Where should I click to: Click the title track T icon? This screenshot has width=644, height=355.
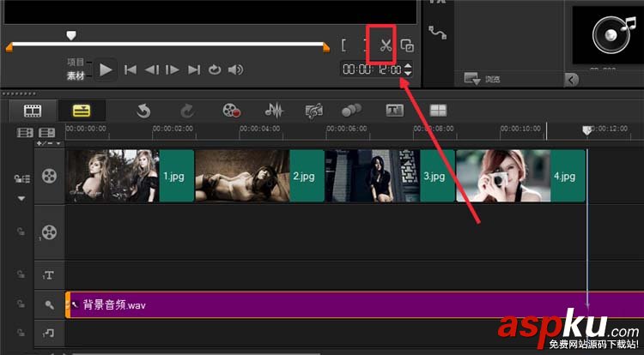pos(48,275)
